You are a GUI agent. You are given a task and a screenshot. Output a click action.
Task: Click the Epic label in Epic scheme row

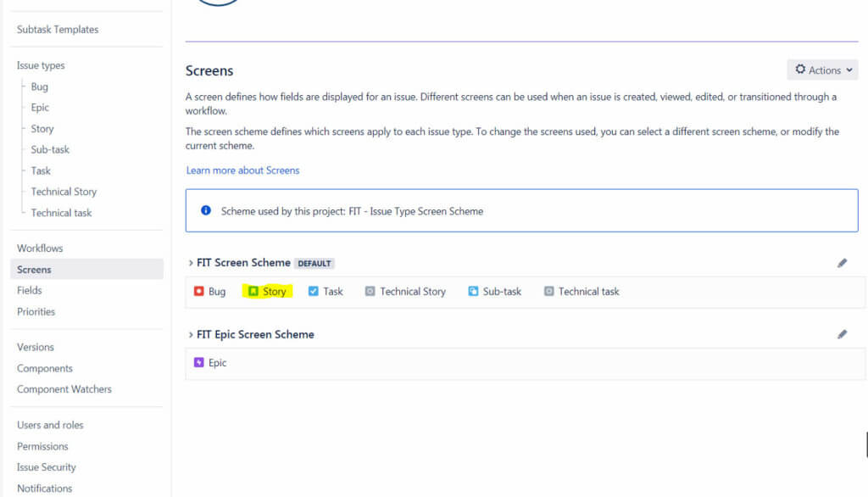(218, 363)
